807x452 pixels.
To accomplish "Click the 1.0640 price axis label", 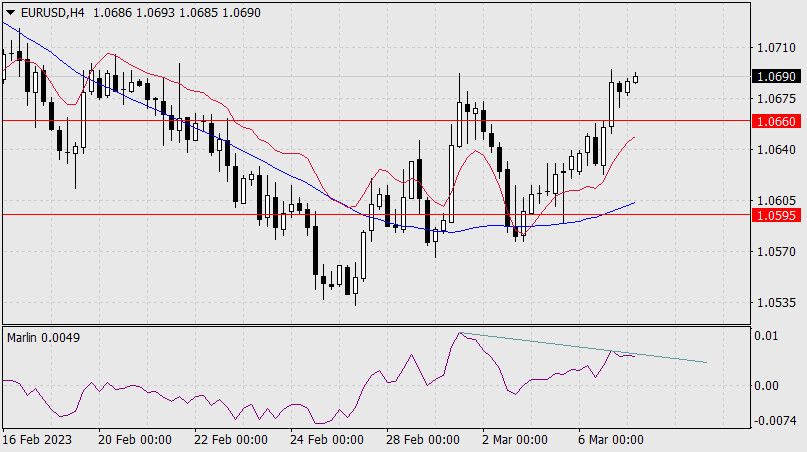I will (x=774, y=150).
